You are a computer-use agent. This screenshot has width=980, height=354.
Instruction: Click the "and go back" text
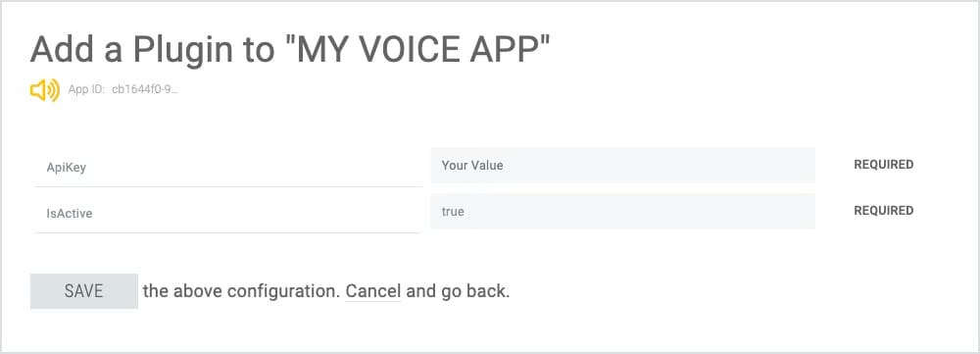pos(458,291)
